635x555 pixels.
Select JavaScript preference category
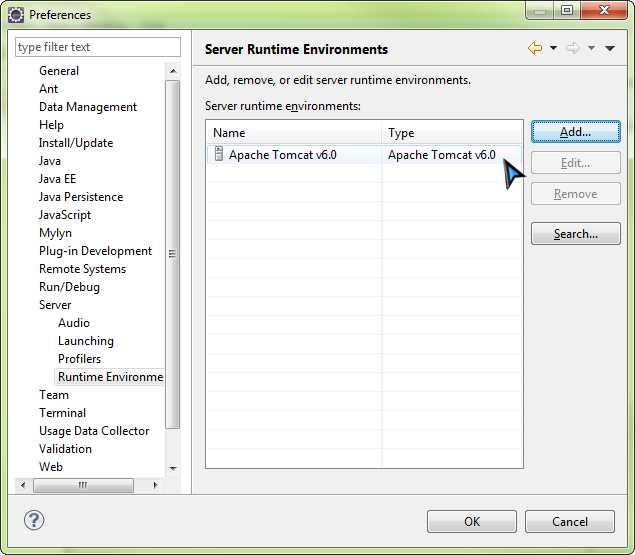[65, 215]
